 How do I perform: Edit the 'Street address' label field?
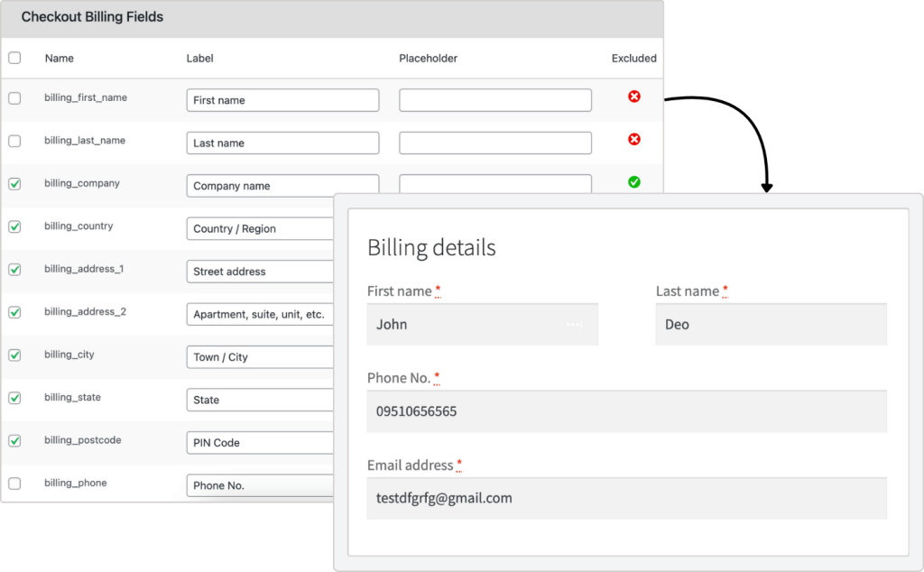pos(260,272)
